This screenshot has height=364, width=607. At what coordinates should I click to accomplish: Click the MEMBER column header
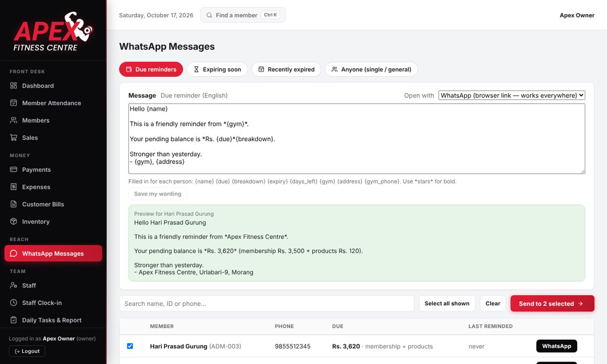point(162,326)
